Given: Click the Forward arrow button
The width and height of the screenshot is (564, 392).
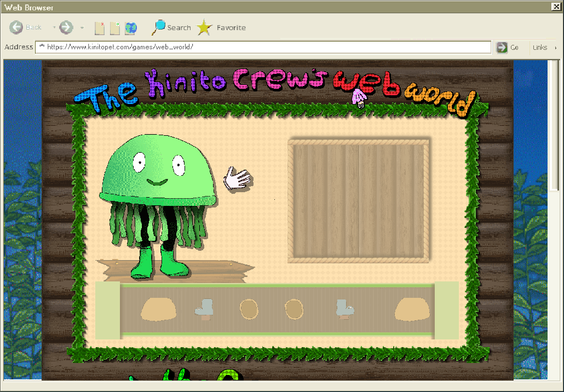Looking at the screenshot, I should pos(66,27).
